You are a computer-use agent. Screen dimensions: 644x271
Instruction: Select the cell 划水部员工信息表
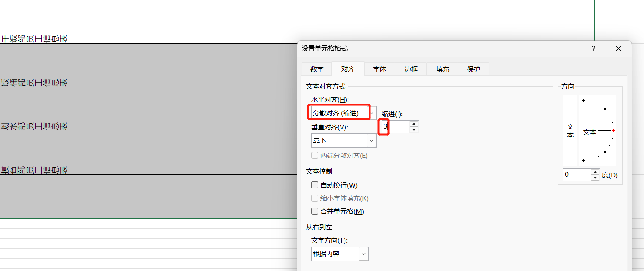[148, 109]
